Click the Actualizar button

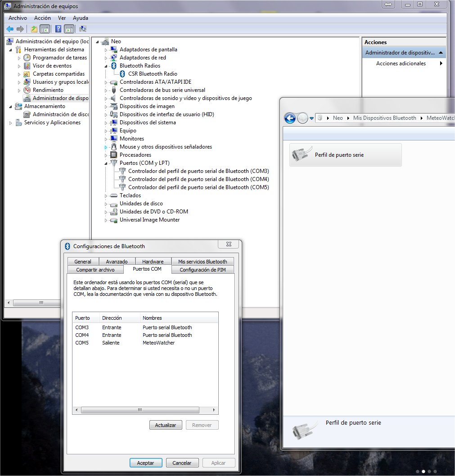click(x=166, y=425)
